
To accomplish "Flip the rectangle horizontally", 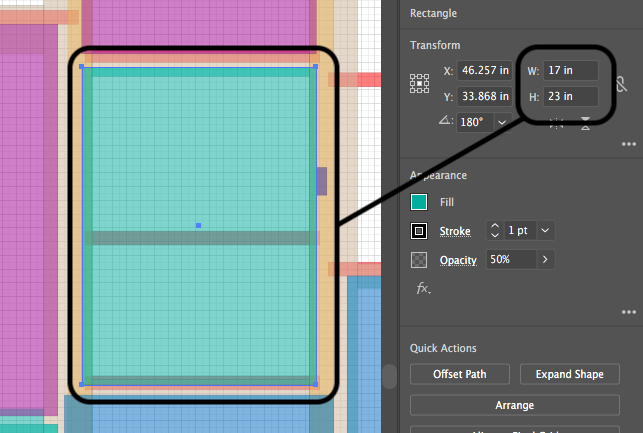I will coord(556,123).
